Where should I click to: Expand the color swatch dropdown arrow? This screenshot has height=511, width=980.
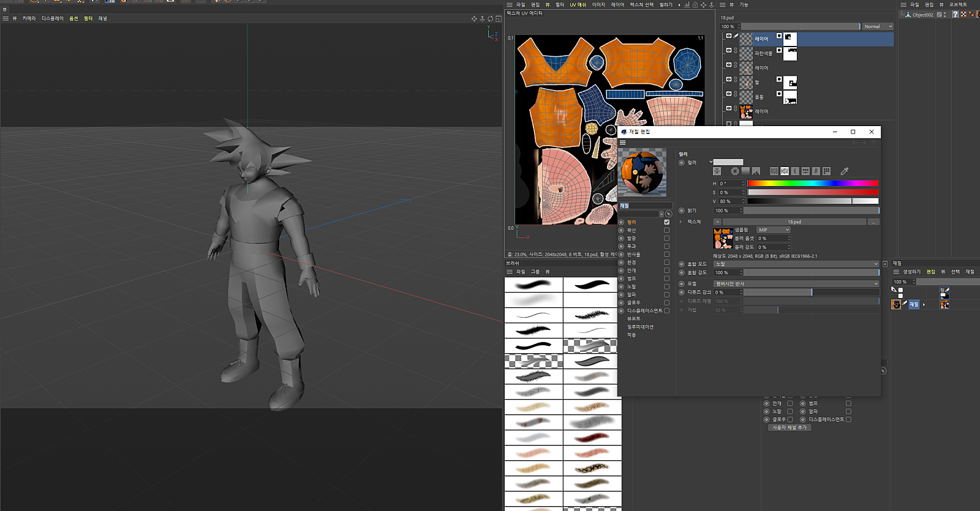710,162
